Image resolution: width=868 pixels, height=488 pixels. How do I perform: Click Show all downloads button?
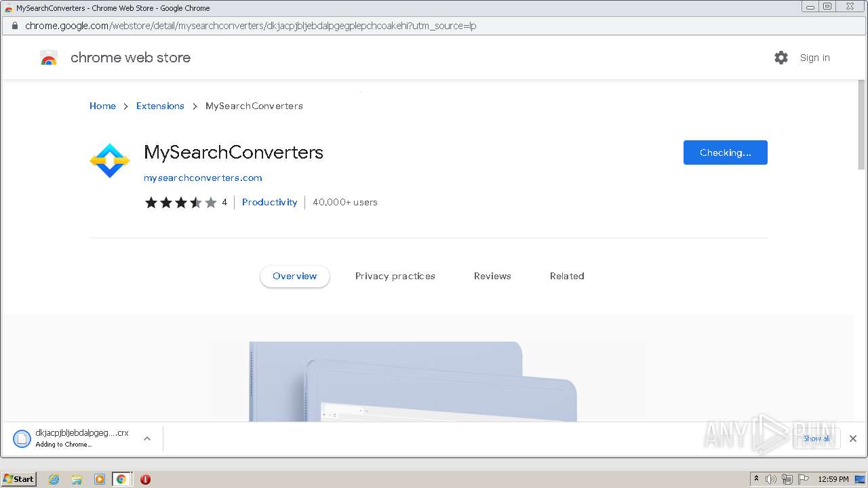point(816,439)
